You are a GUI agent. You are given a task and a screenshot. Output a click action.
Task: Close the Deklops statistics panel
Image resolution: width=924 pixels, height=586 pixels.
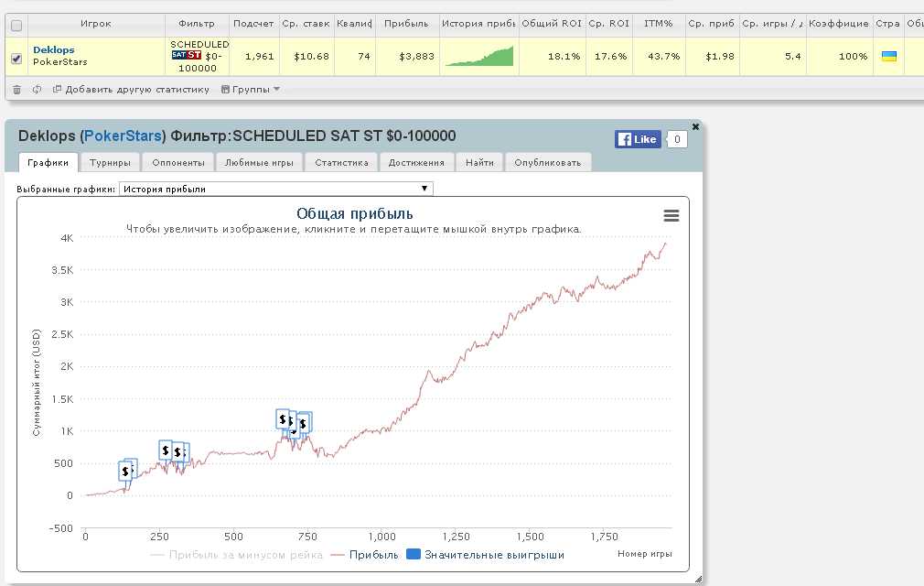695,126
